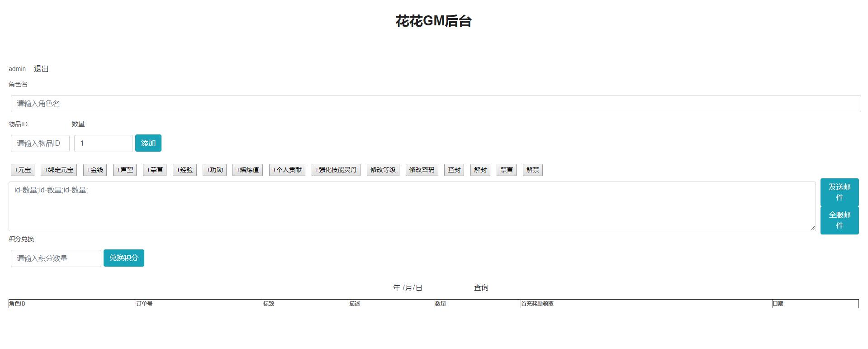This screenshot has height=349, width=868.
Task: Click the 添加 item button
Action: (148, 143)
